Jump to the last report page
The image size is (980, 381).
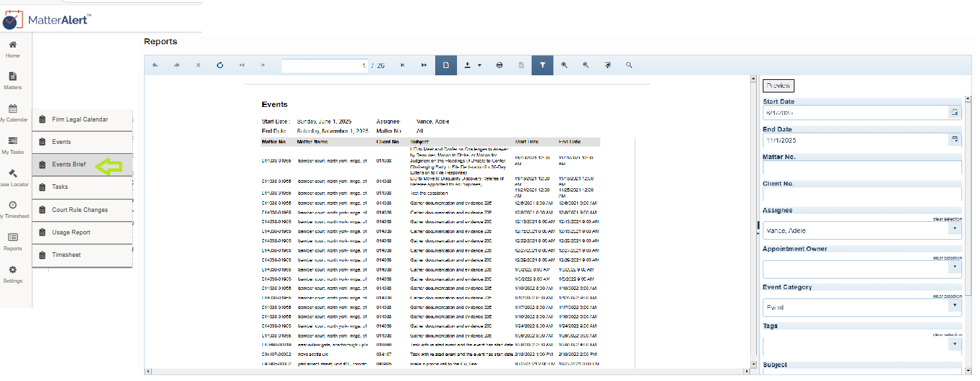(x=424, y=65)
